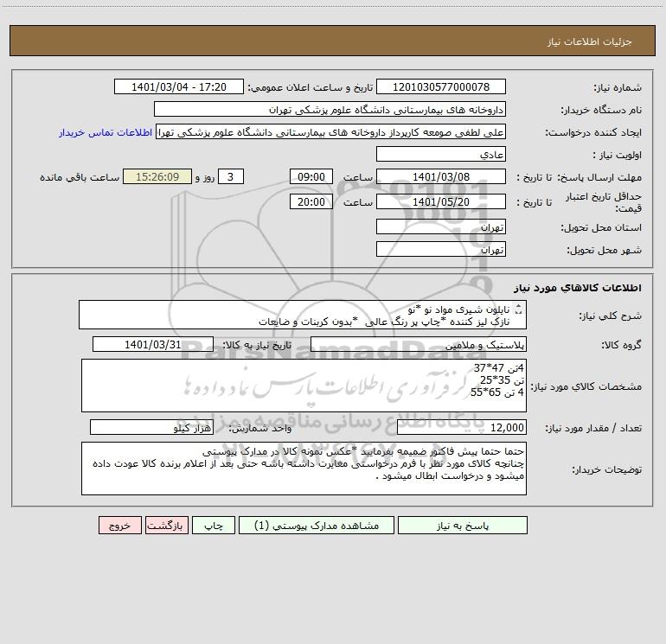Click the 'تعداد / مقدار مورد نیاز:' label
Image resolution: width=666 pixels, height=644 pixels.
click(593, 428)
